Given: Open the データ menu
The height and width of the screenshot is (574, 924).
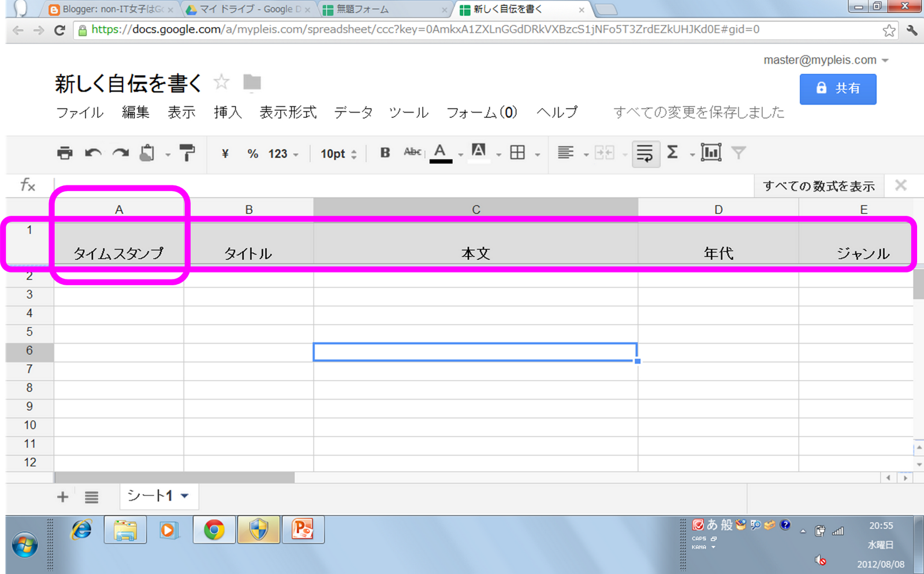Looking at the screenshot, I should [x=353, y=112].
